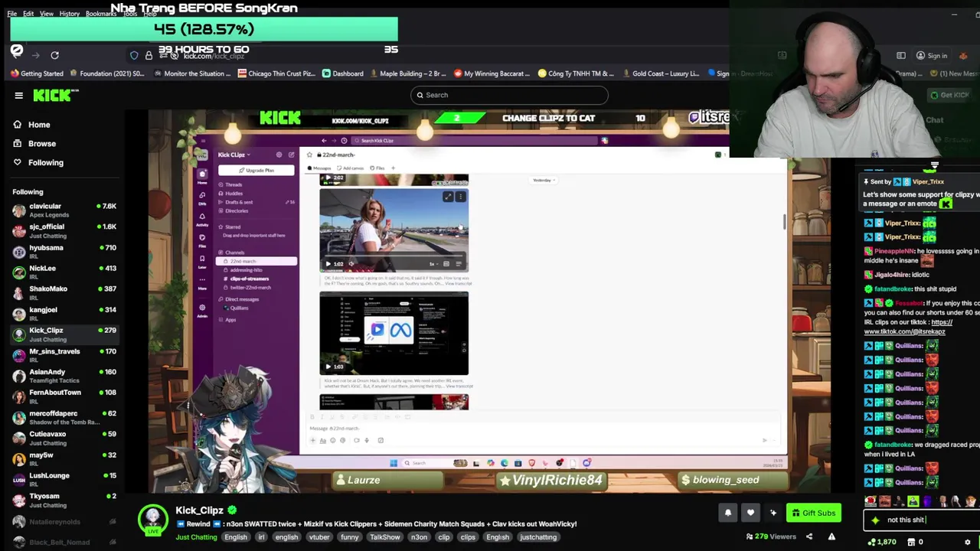This screenshot has height=551, width=980.
Task: Click the stream video player
Action: tap(490, 302)
